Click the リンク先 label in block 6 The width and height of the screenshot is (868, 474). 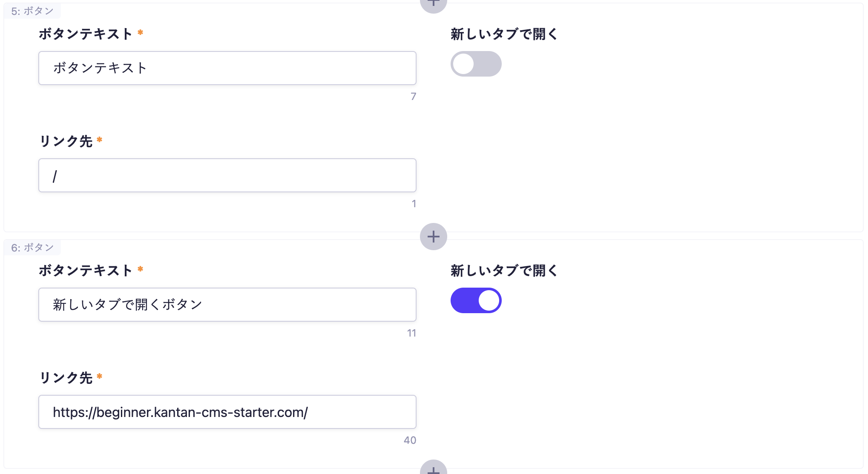point(66,377)
